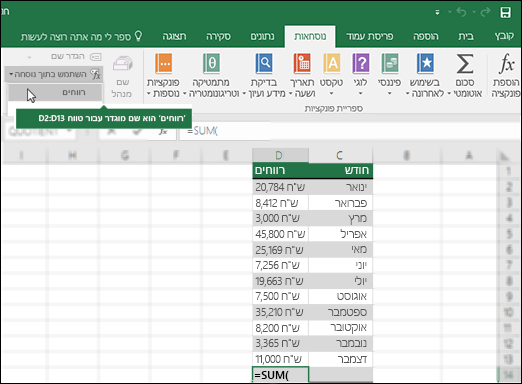Expand the Logical dropdown arrow
522x384 pixels.
360,94
